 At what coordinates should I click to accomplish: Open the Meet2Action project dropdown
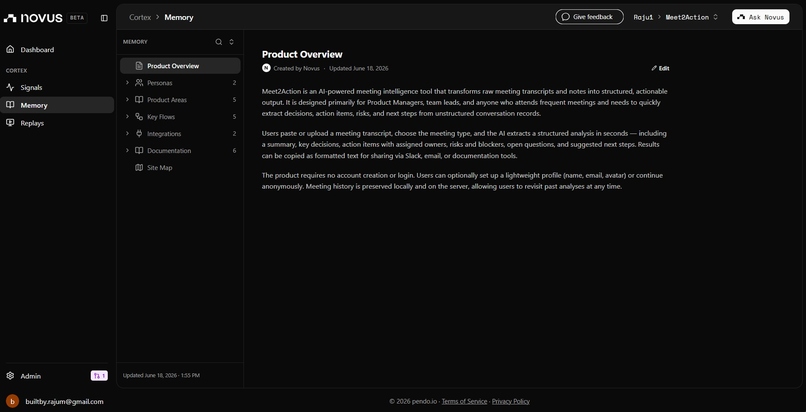tap(691, 17)
